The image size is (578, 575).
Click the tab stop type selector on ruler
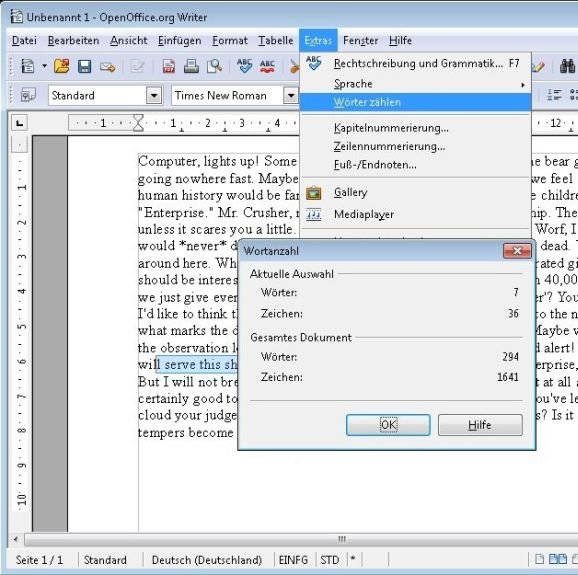19,123
